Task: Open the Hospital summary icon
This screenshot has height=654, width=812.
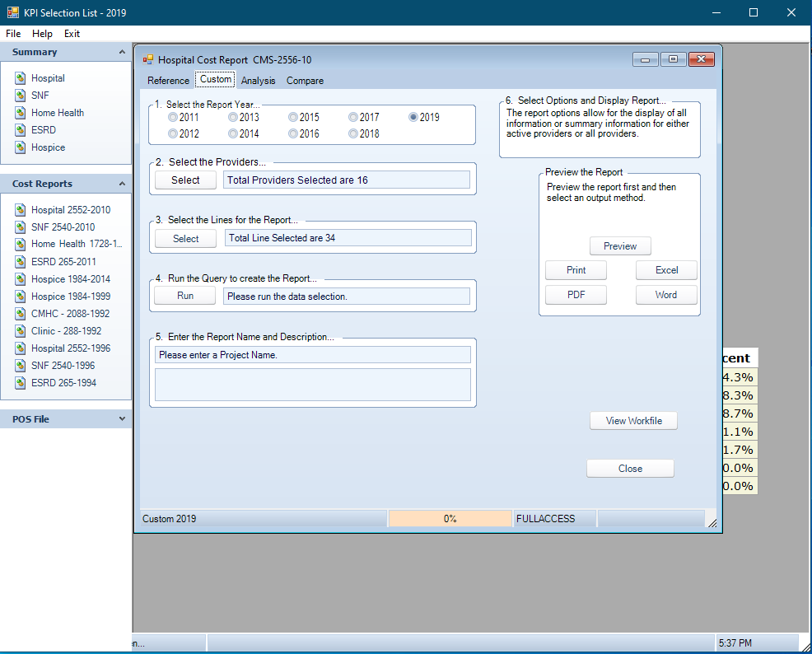Action: click(x=21, y=78)
